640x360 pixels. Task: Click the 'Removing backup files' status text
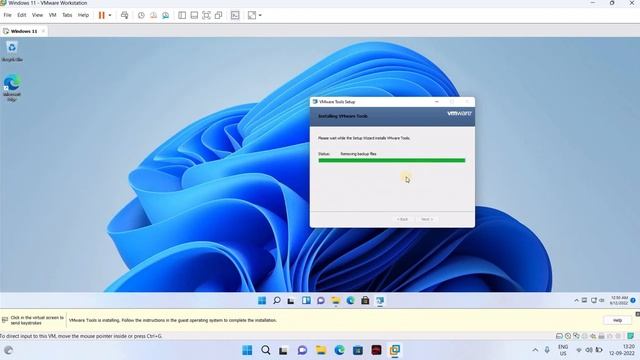[358, 154]
